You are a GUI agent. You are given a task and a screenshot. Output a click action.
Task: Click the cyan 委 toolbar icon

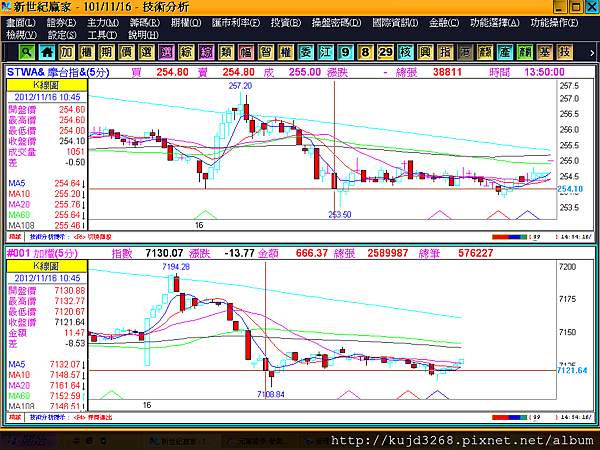305,52
